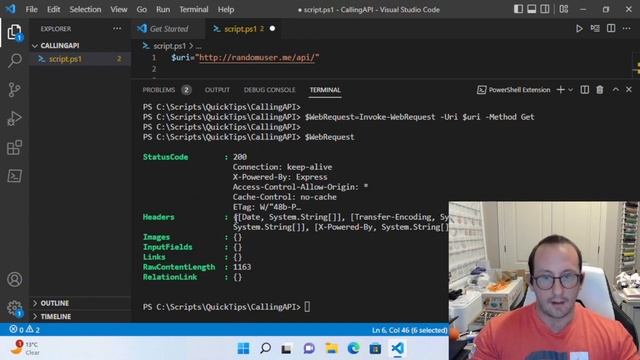Open the Search view in activity bar
640x360 pixels.
[x=14, y=60]
